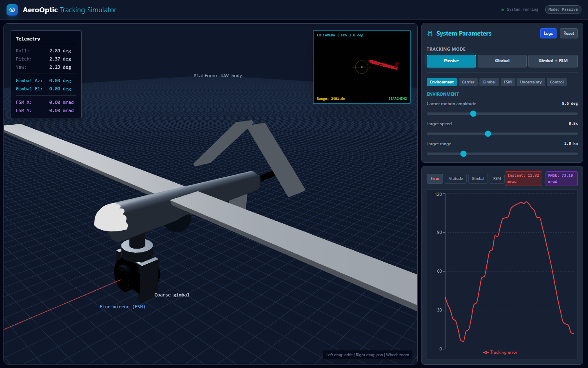Open the Uncertainty parameters tab
This screenshot has width=588, height=368.
point(531,82)
